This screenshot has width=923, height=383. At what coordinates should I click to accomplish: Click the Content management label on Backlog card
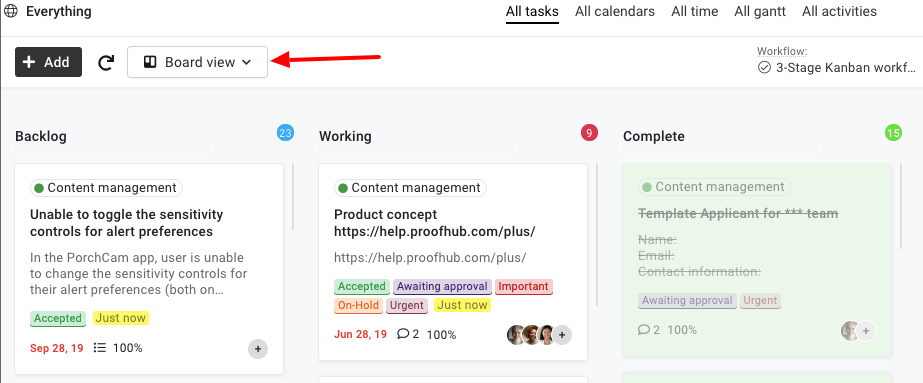click(107, 188)
